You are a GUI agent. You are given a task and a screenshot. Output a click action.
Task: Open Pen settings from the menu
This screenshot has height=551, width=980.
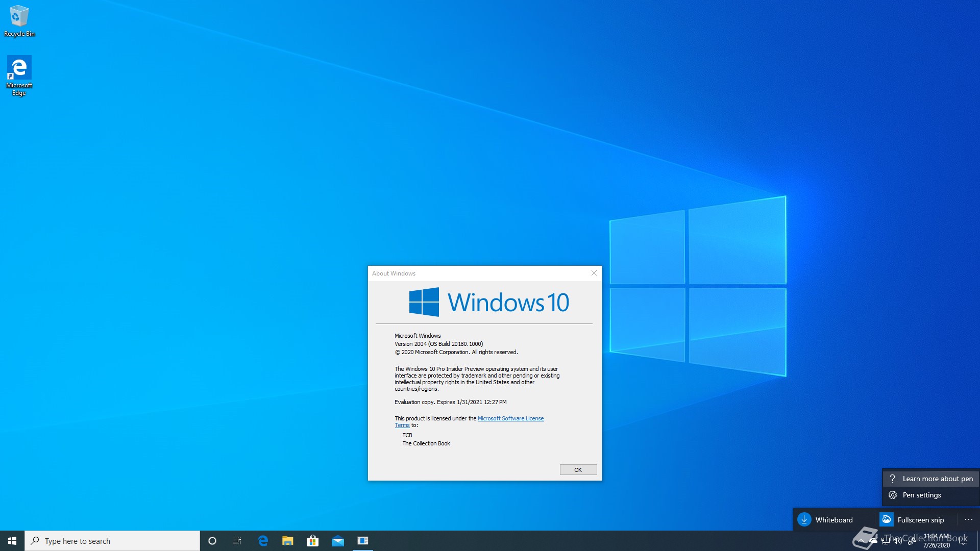931,495
